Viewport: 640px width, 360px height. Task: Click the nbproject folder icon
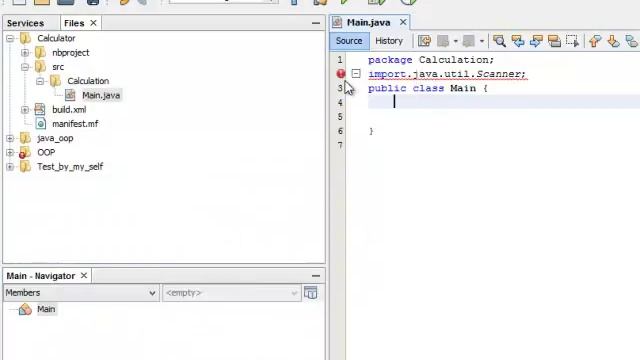point(40,53)
